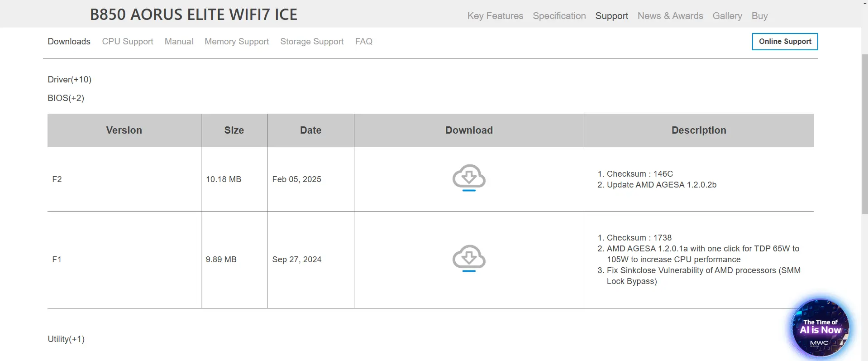Click the Feb 05, 2025 date cell
Viewport: 868px width, 361px height.
click(310, 179)
